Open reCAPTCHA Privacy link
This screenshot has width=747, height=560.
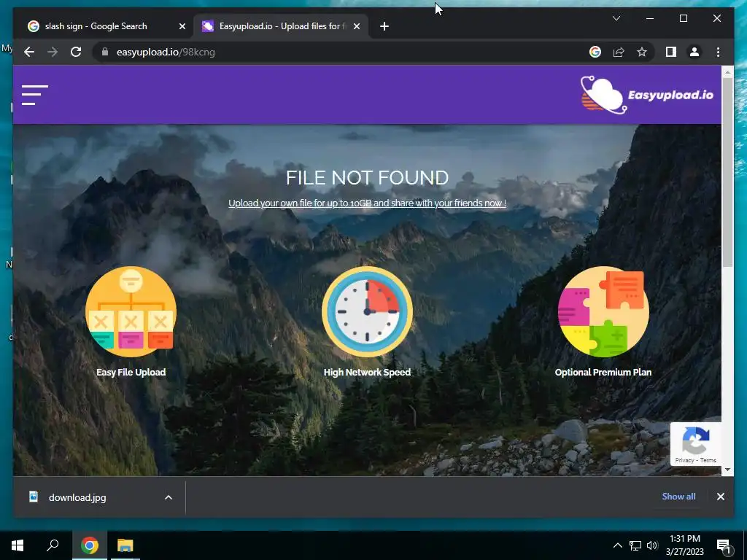[684, 461]
